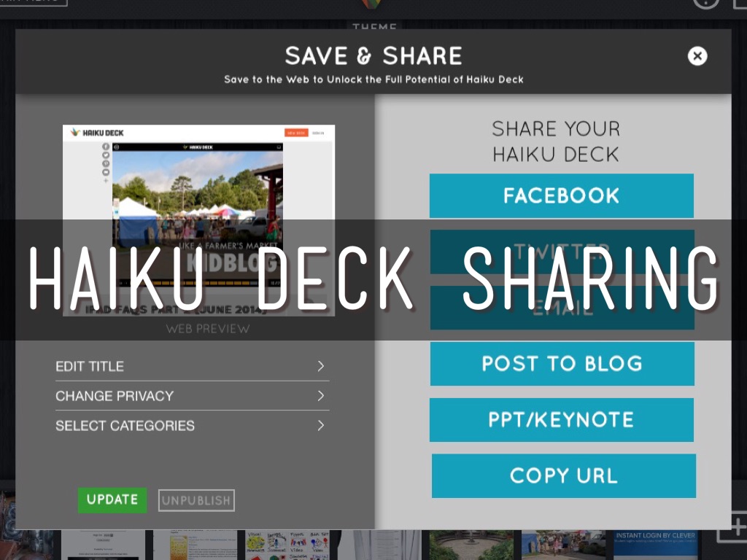Share deck via Facebook button

[x=562, y=195]
